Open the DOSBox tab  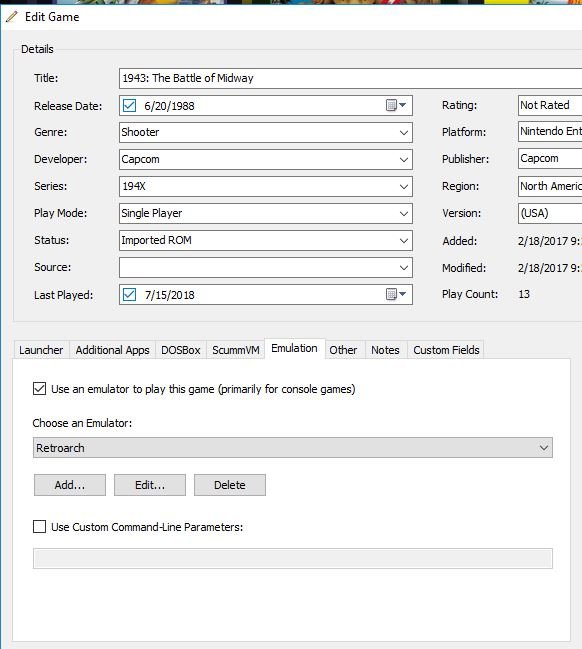180,350
